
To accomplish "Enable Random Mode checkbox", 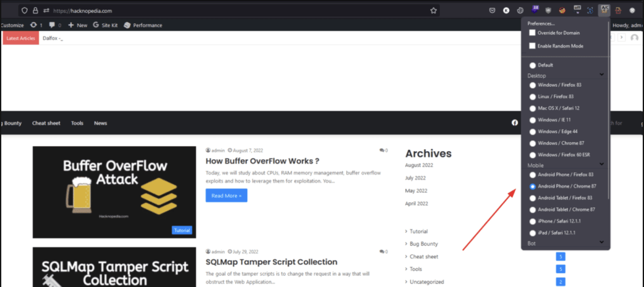I will point(532,46).
